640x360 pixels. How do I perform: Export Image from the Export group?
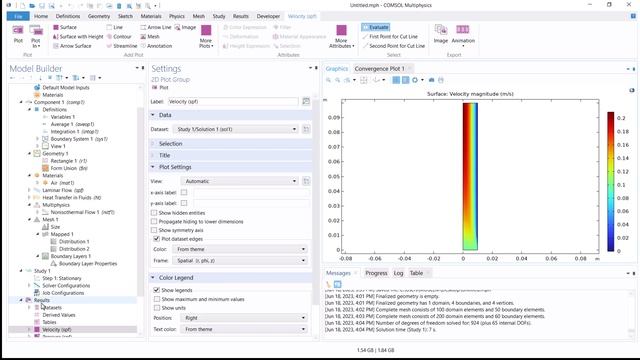[441, 34]
